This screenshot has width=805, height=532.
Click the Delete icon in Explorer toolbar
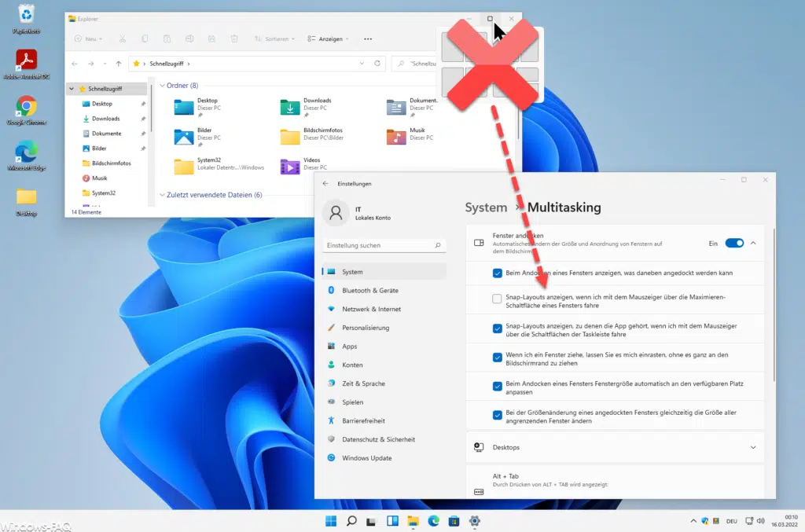234,37
